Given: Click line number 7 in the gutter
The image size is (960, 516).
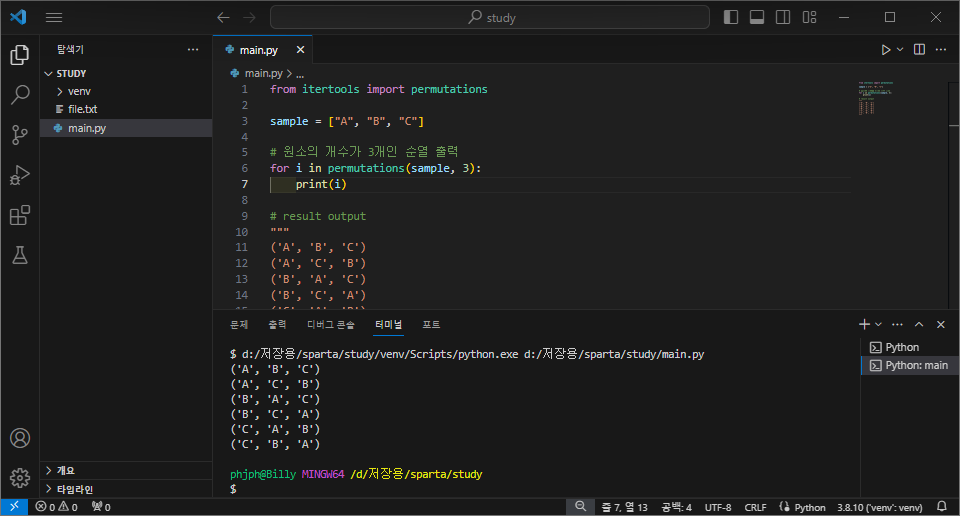Looking at the screenshot, I should (245, 184).
